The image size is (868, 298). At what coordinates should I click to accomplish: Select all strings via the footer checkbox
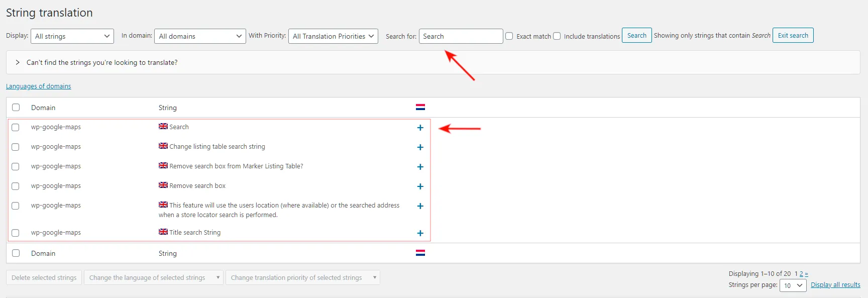click(x=16, y=253)
